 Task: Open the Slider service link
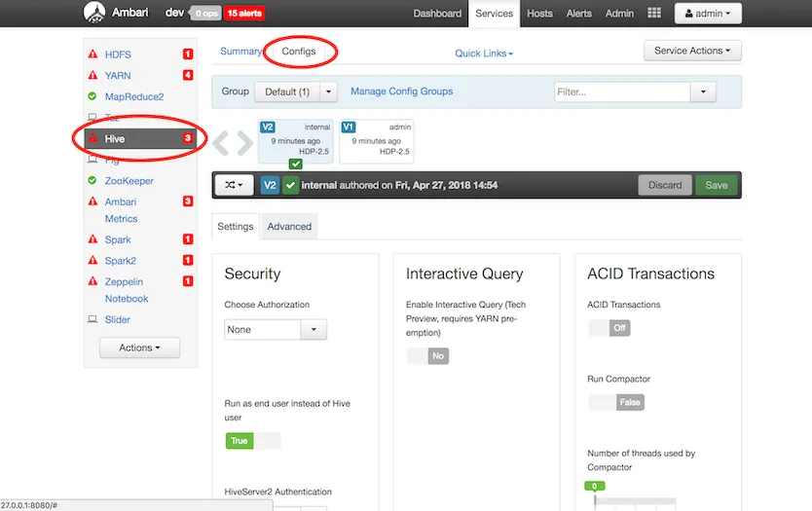pyautogui.click(x=118, y=319)
